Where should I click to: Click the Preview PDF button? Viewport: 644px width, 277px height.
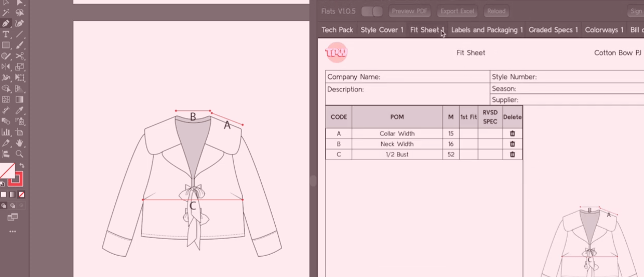click(x=410, y=11)
